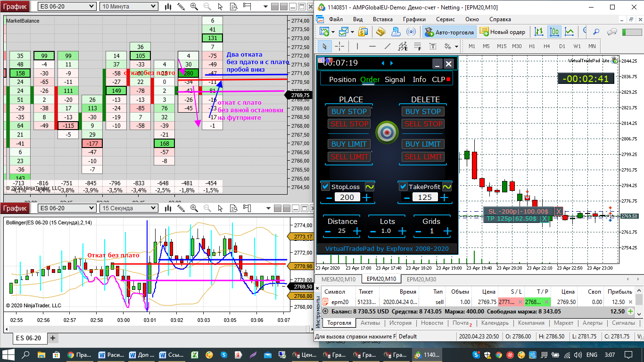Select drawing pencil tool on 15 Секунда chart

tap(181, 208)
